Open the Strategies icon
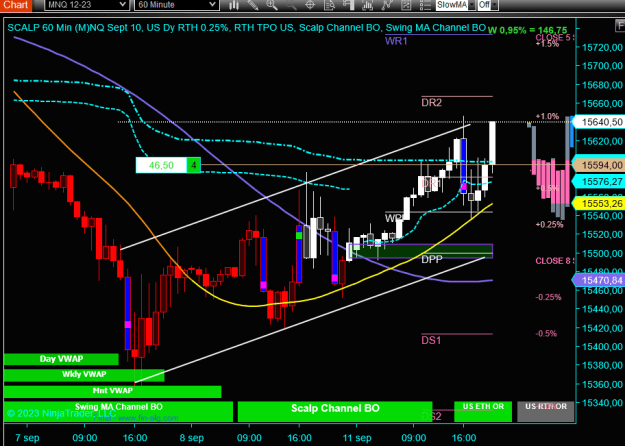 (x=406, y=5)
